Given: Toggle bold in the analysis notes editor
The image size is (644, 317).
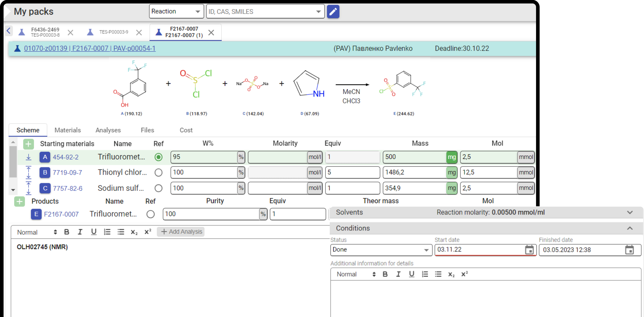Looking at the screenshot, I should 66,232.
